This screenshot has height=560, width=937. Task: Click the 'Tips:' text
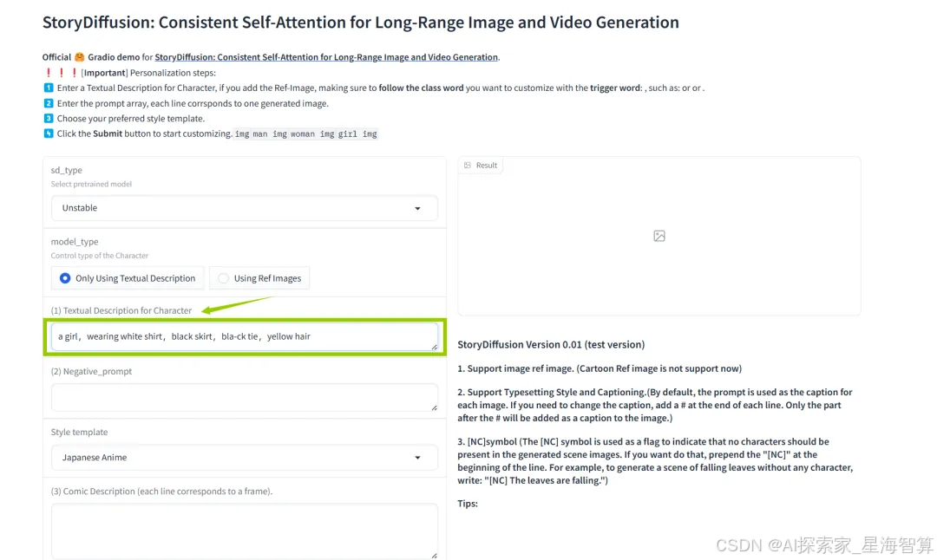468,504
